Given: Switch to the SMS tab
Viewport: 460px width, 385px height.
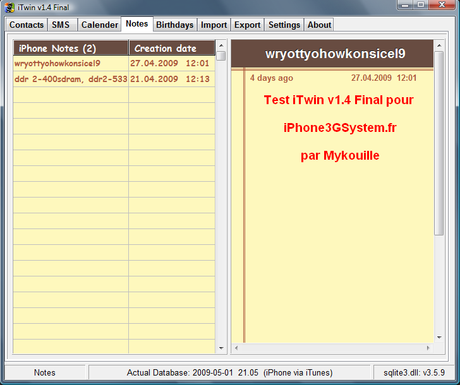Looking at the screenshot, I should coord(61,25).
